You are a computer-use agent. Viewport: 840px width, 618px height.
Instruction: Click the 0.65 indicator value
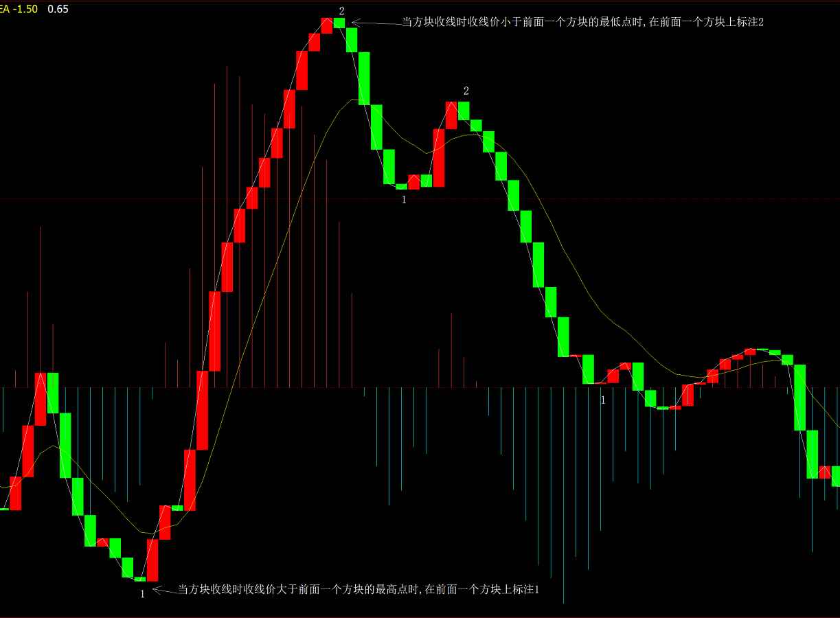coord(58,9)
